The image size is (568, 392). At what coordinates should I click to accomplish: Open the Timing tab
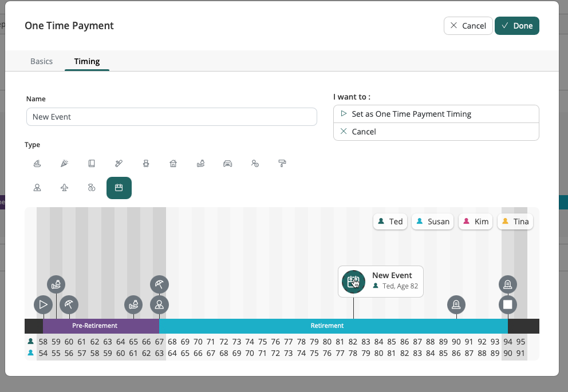(87, 61)
